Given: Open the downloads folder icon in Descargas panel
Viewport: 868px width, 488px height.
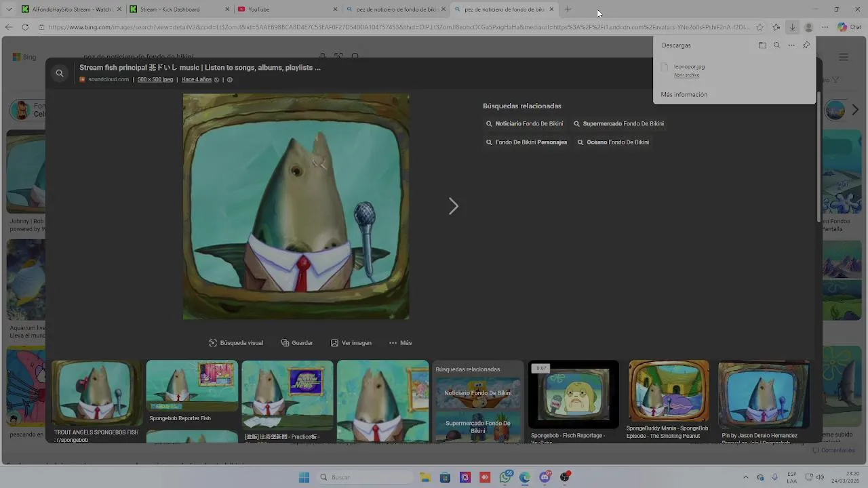Looking at the screenshot, I should (x=762, y=45).
